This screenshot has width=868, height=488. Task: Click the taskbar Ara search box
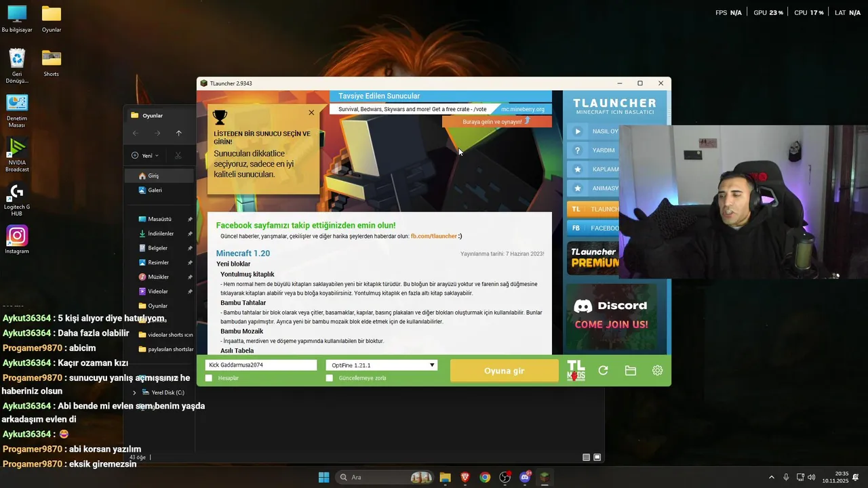(385, 477)
